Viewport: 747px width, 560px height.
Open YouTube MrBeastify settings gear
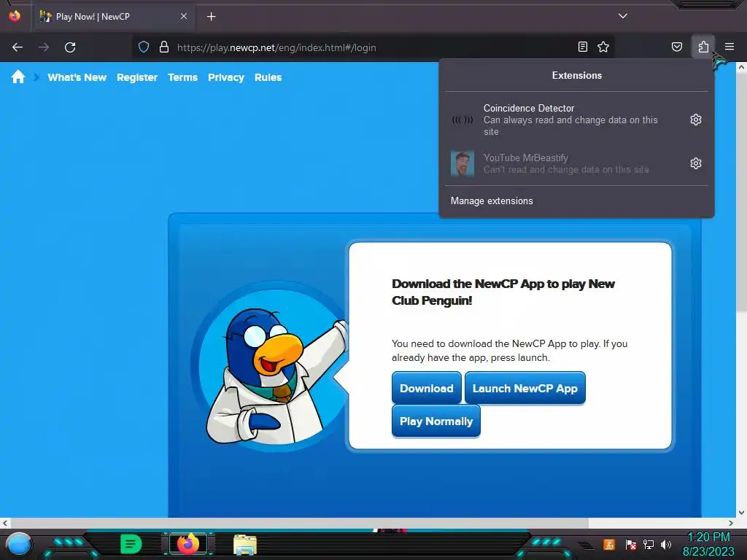pyautogui.click(x=695, y=163)
